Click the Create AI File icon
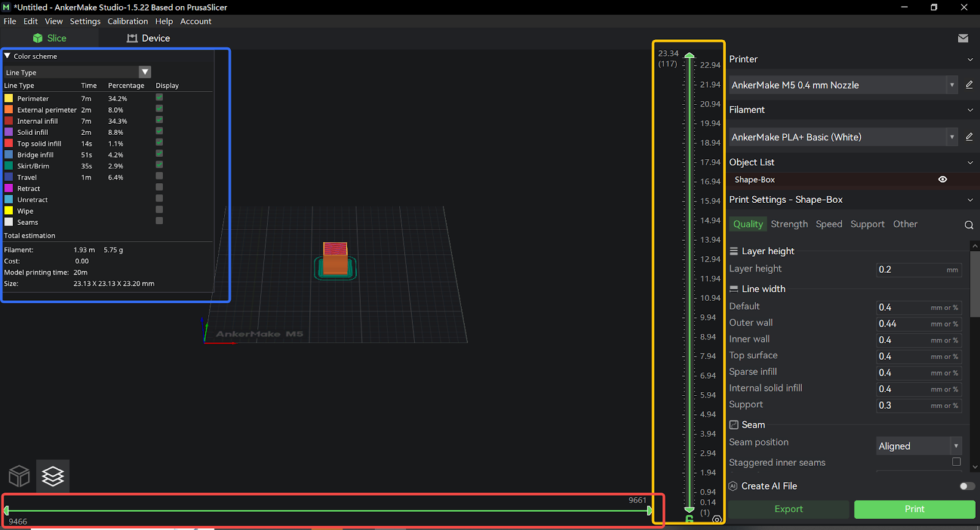Image resolution: width=980 pixels, height=530 pixels. (x=733, y=486)
